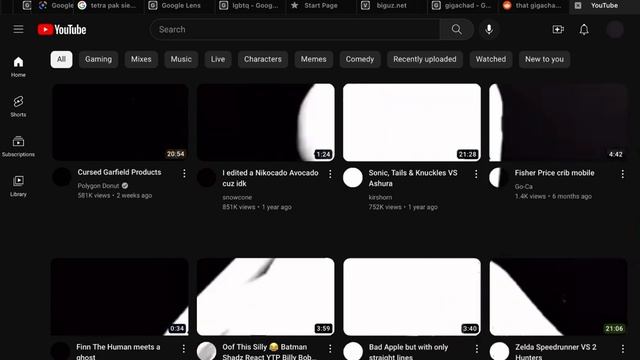This screenshot has width=640, height=360.
Task: Select the Music filter chip
Action: [181, 59]
